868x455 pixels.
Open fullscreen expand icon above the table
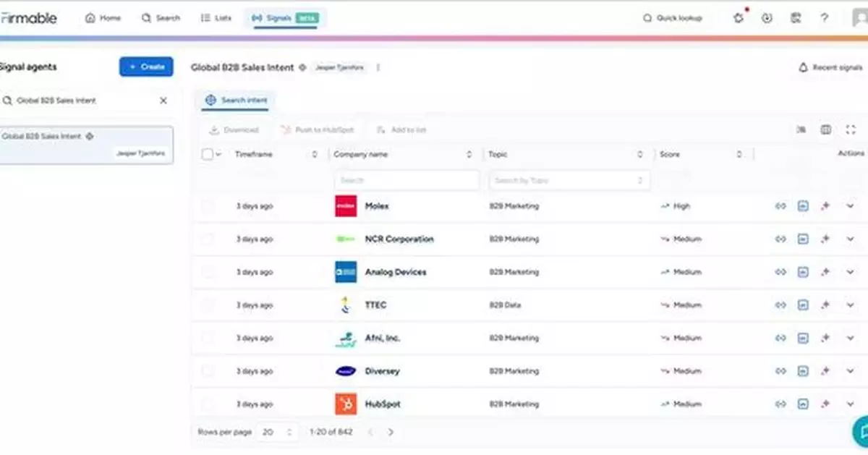coord(851,129)
